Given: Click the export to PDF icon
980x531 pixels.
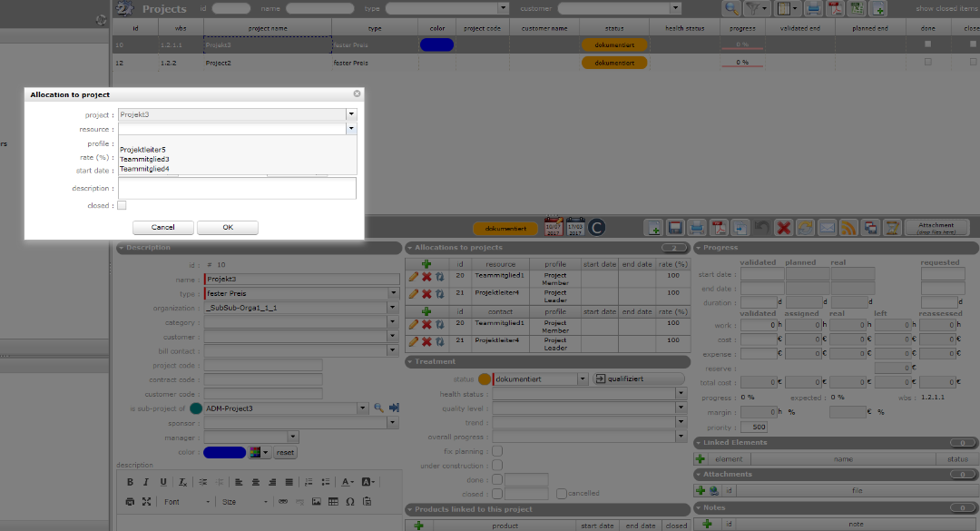Looking at the screenshot, I should point(719,228).
